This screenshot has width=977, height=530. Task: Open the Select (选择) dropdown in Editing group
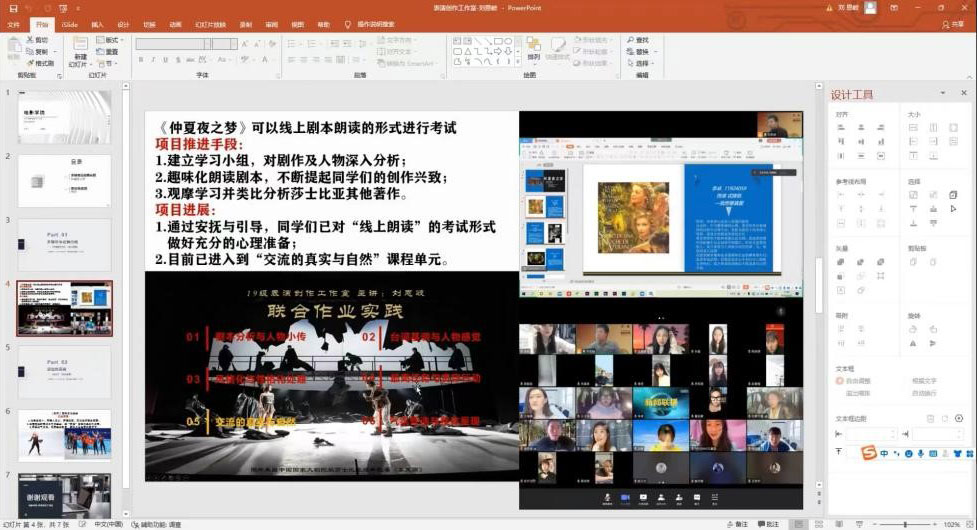click(x=642, y=63)
